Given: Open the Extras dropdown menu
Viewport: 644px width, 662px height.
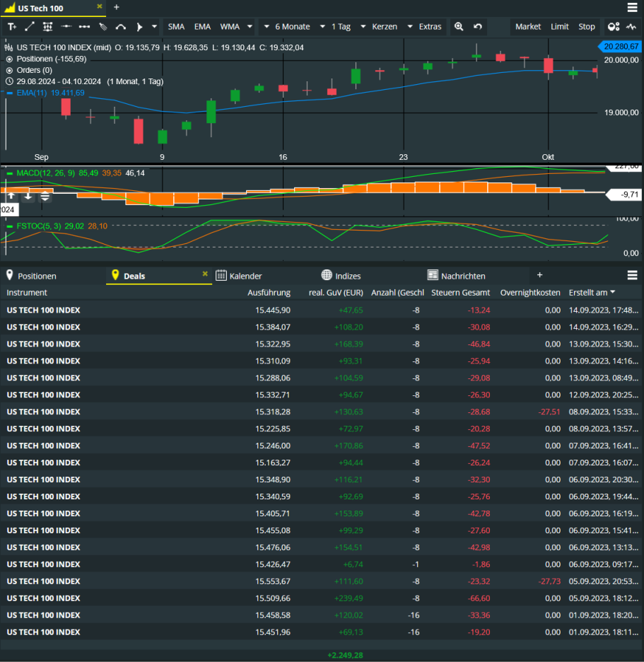Looking at the screenshot, I should pyautogui.click(x=425, y=27).
